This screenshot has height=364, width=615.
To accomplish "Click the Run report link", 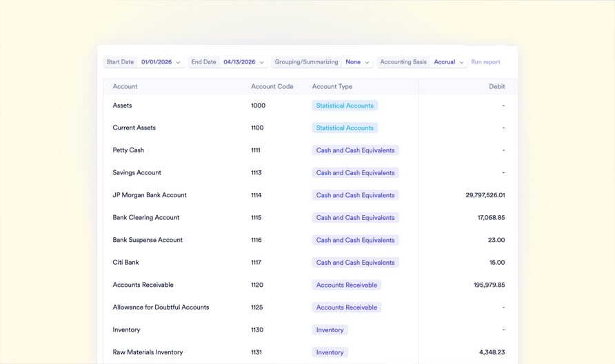I will tap(485, 62).
